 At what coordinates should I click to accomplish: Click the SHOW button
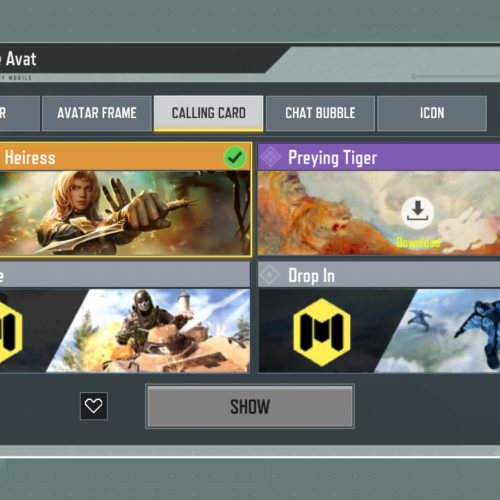pos(250,406)
